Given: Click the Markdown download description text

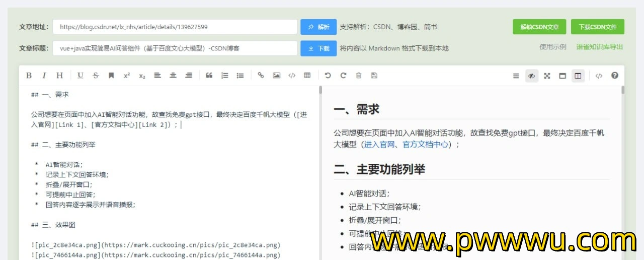Looking at the screenshot, I should coord(394,48).
